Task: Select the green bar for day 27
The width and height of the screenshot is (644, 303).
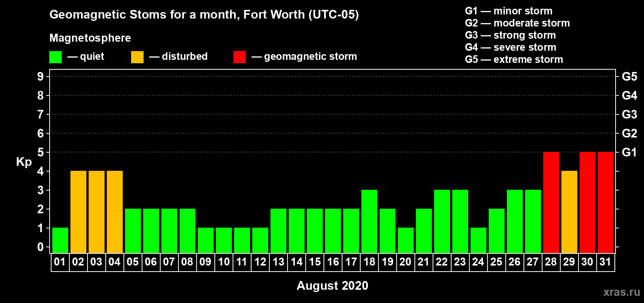Action: pyautogui.click(x=533, y=222)
